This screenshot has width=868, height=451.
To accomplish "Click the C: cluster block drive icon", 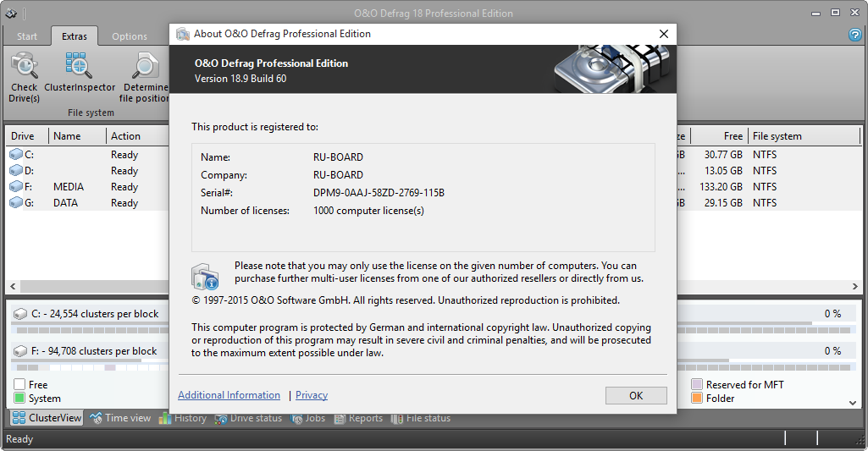I will (x=20, y=314).
